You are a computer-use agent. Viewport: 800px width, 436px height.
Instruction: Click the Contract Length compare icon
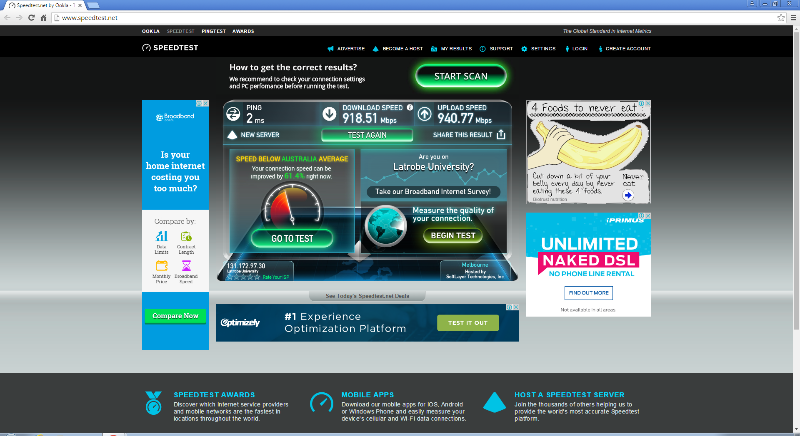coord(186,236)
